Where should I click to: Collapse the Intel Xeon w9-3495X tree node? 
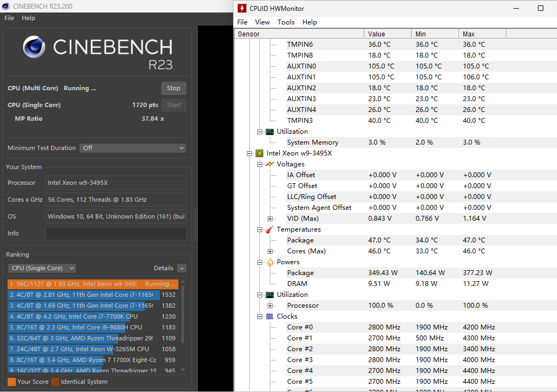pyautogui.click(x=249, y=153)
